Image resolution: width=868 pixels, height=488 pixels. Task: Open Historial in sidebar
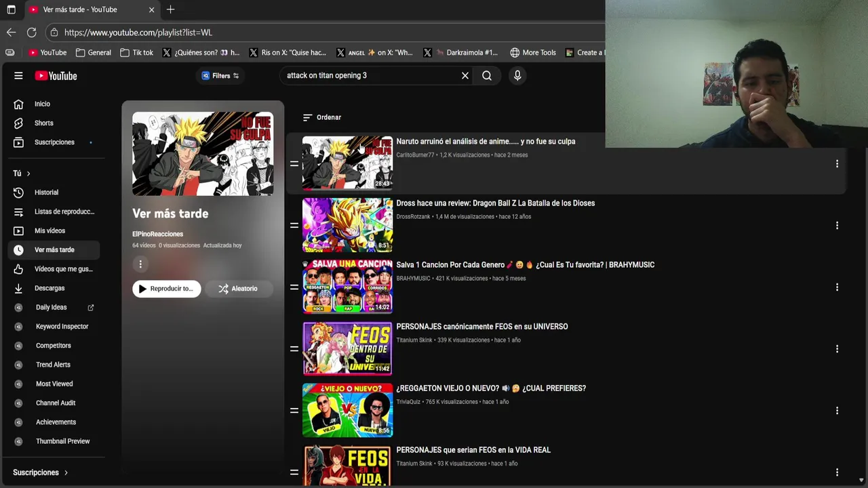click(x=54, y=192)
